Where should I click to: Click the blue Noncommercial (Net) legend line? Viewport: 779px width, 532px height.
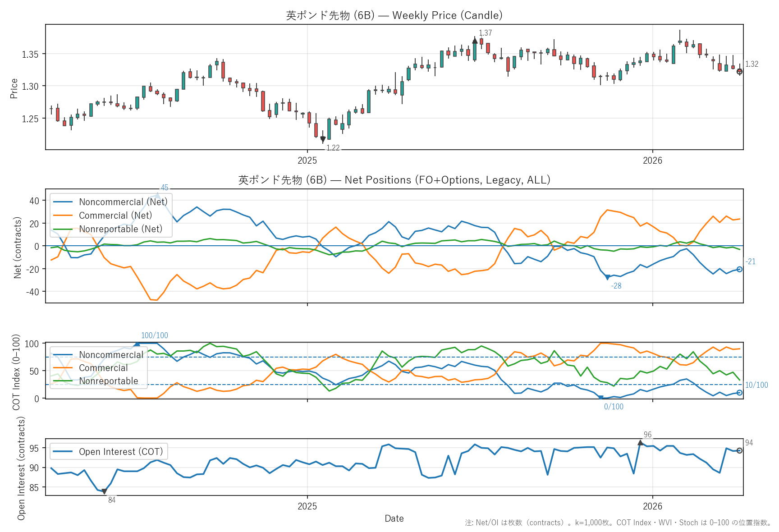click(x=63, y=202)
